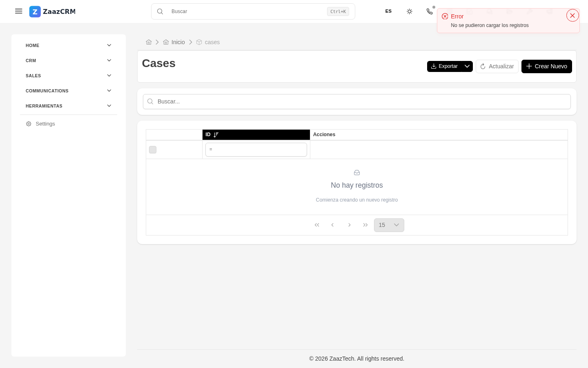Expand the COMMUNICATIONS sidebar section

pos(69,91)
